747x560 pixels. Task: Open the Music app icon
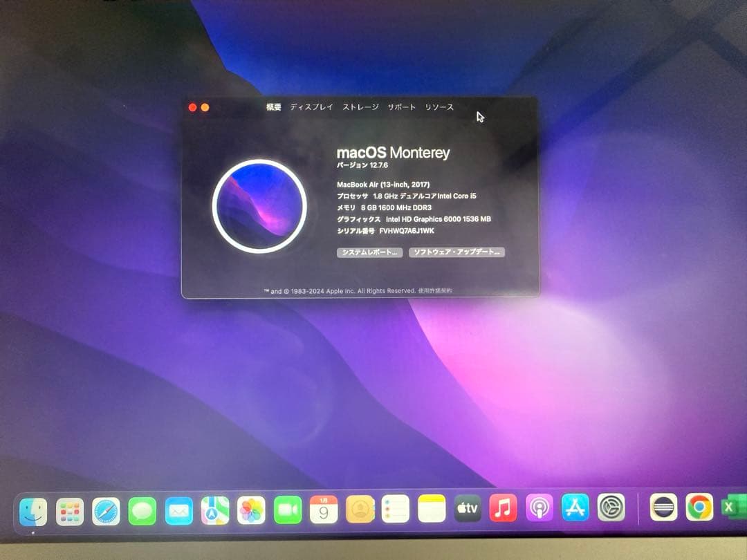pos(503,508)
